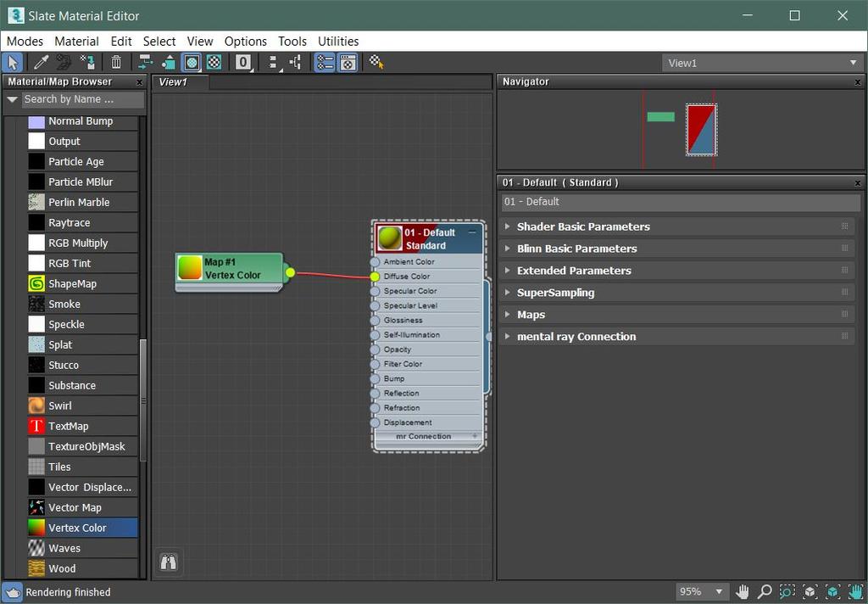The image size is (868, 604).
Task: Open the Select menu
Action: [159, 42]
